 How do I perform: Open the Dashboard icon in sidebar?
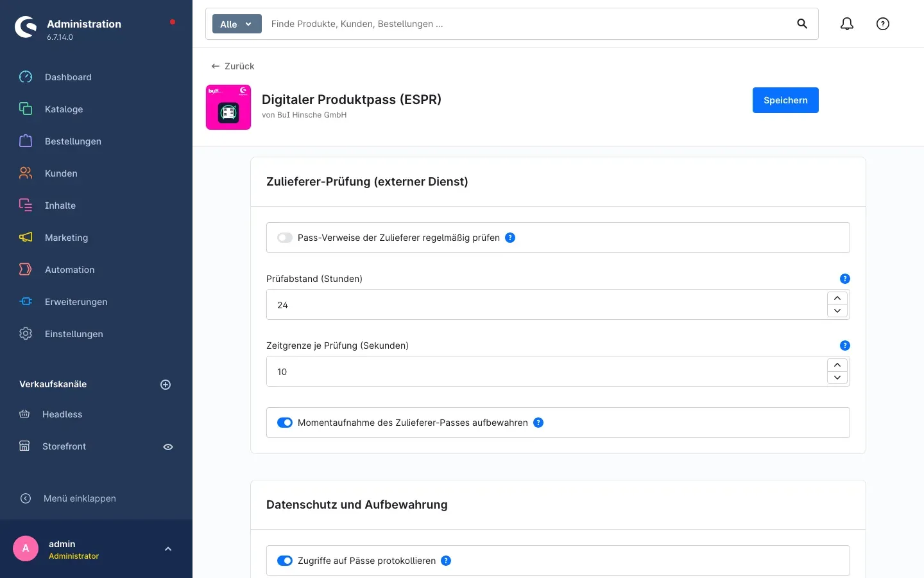(26, 77)
